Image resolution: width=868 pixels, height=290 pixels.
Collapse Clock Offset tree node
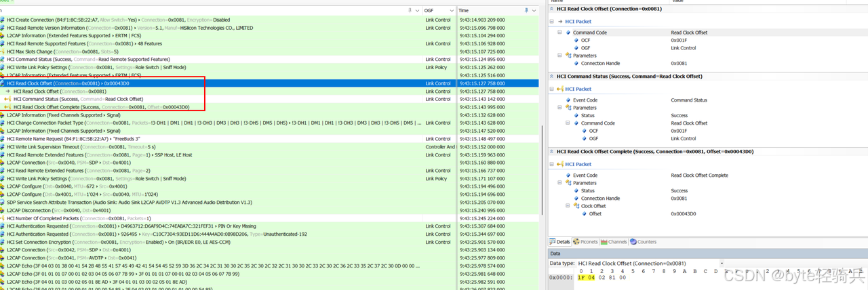coord(568,206)
